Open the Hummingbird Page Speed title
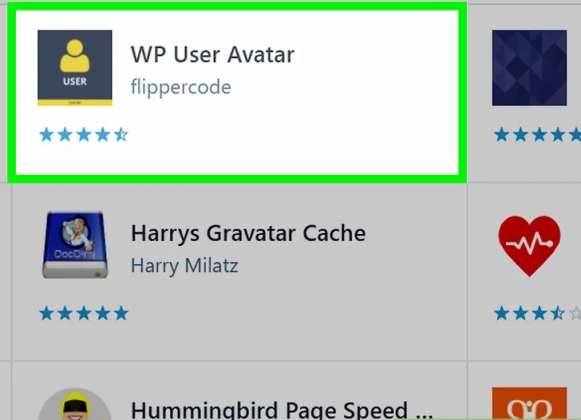 282,411
